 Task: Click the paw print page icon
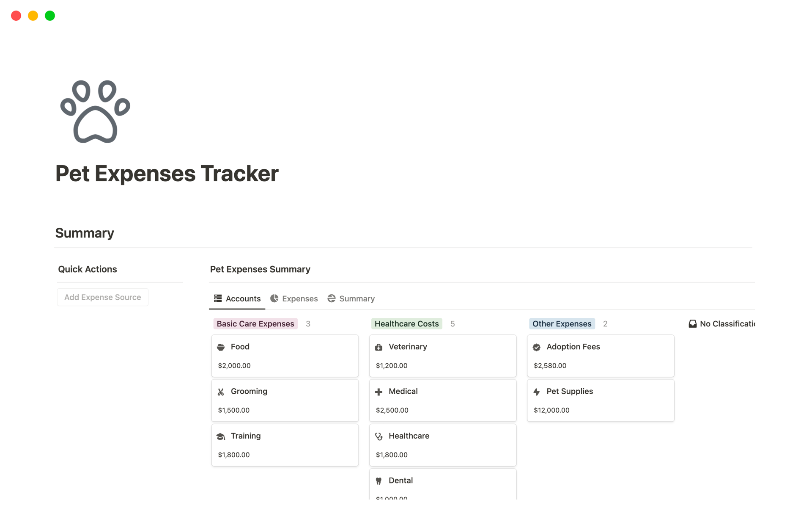pos(95,112)
